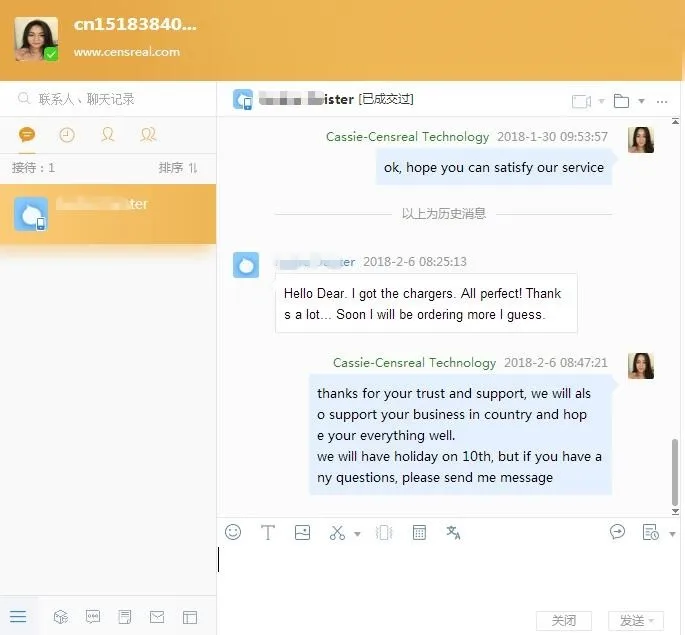Viewport: 685px width, 635px height.
Task: Expand the screenshot options arrow
Action: click(x=357, y=534)
